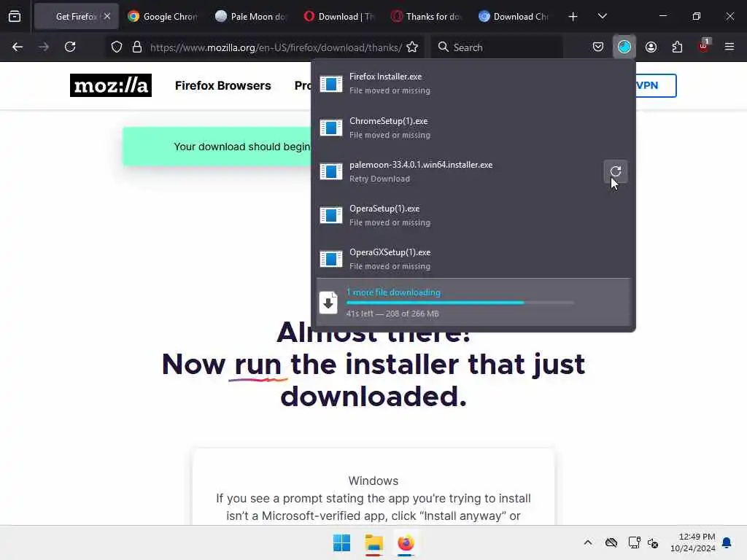
Task: Show hidden tray icons chevron
Action: 588,542
